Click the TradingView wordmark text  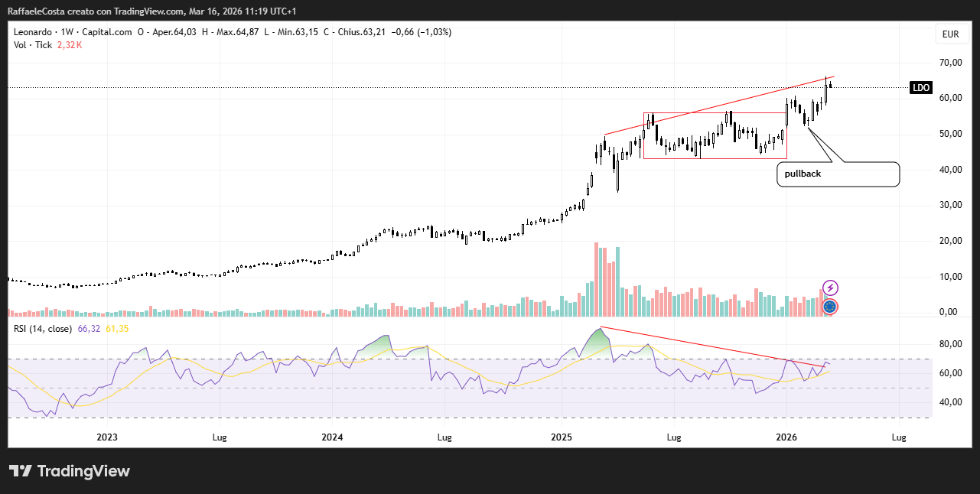coord(83,471)
